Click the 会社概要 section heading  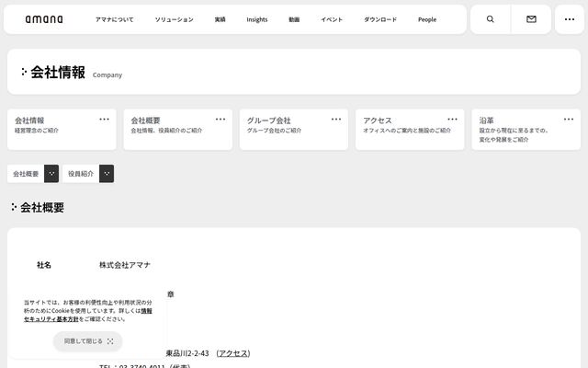[38, 207]
